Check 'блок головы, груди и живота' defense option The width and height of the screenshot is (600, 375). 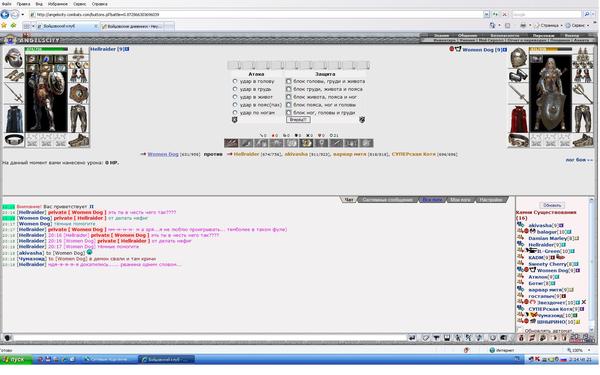click(289, 81)
